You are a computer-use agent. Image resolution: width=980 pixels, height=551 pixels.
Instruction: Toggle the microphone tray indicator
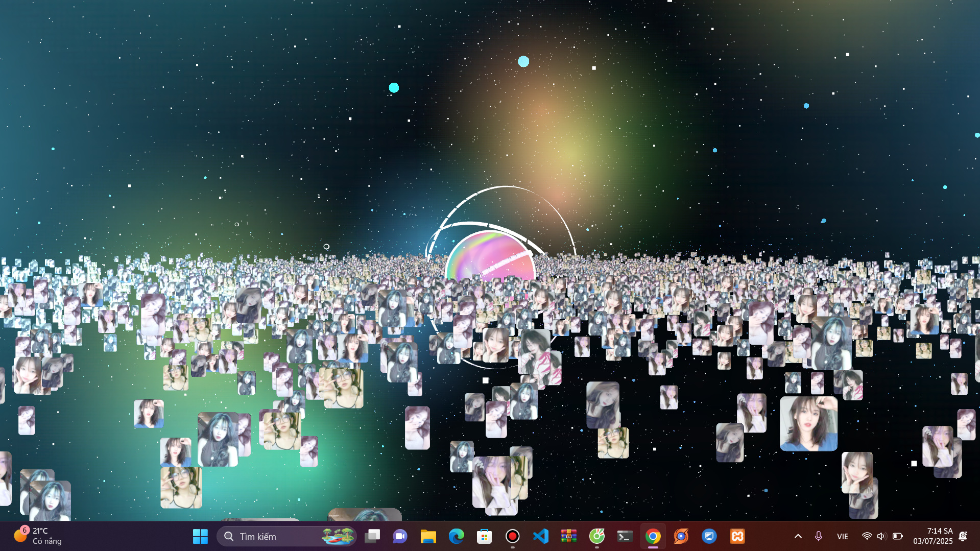pyautogui.click(x=818, y=536)
